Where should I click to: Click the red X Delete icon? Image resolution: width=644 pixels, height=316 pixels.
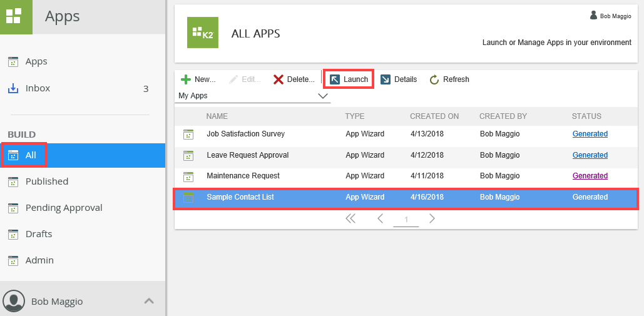pos(279,79)
